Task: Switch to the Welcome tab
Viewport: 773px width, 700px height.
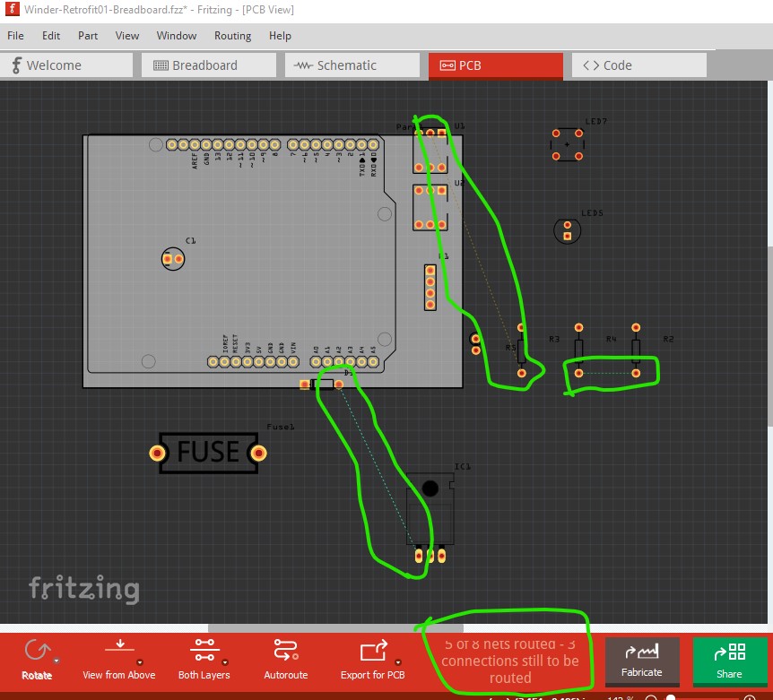Action: (66, 65)
